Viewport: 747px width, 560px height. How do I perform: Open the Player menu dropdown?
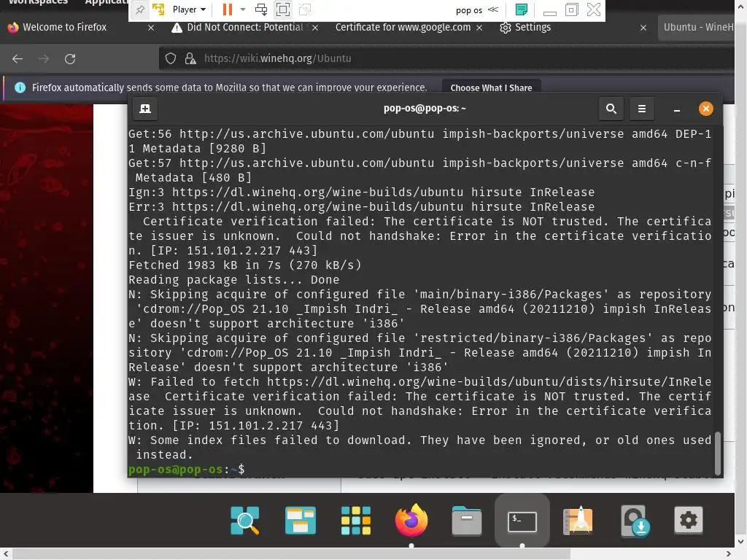(189, 9)
